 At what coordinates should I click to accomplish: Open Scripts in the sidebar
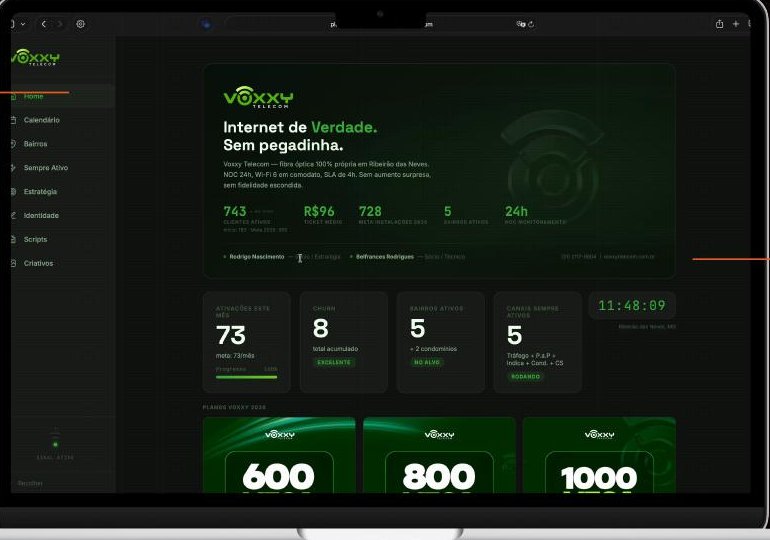[x=63, y=240]
